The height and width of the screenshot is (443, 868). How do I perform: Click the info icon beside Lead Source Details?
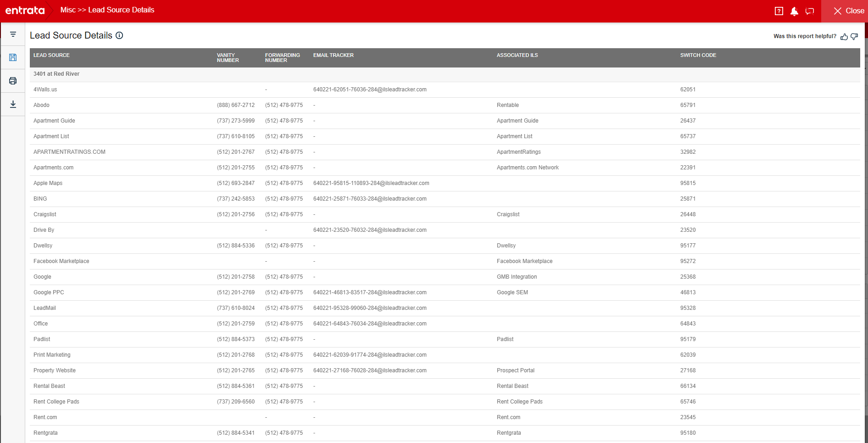click(119, 35)
